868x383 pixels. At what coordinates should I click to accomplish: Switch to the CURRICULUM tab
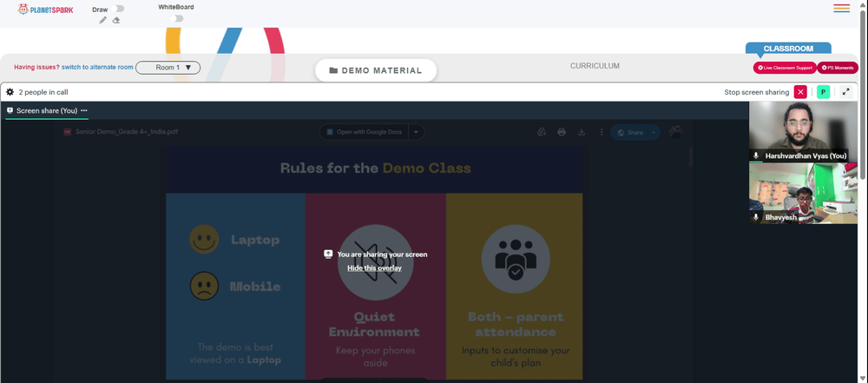pyautogui.click(x=595, y=66)
